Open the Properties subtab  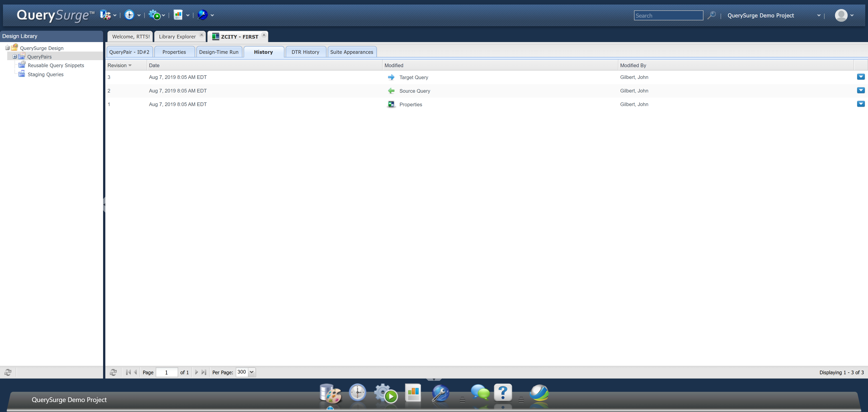click(174, 52)
